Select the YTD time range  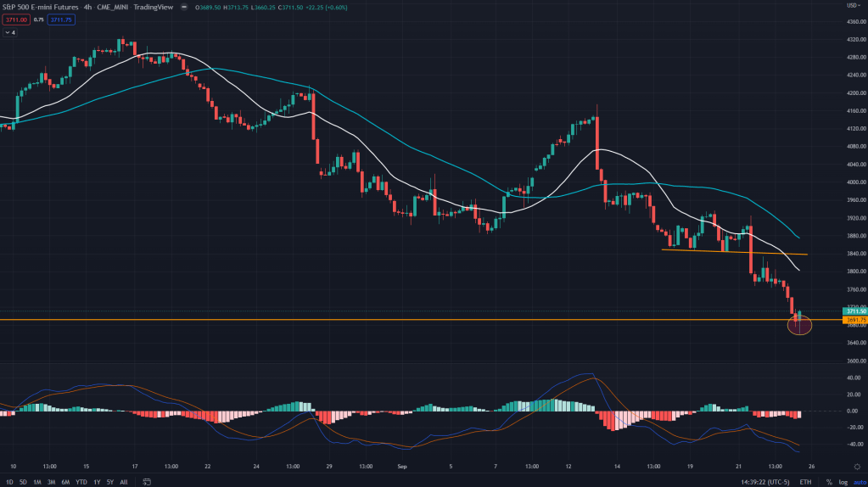point(81,481)
